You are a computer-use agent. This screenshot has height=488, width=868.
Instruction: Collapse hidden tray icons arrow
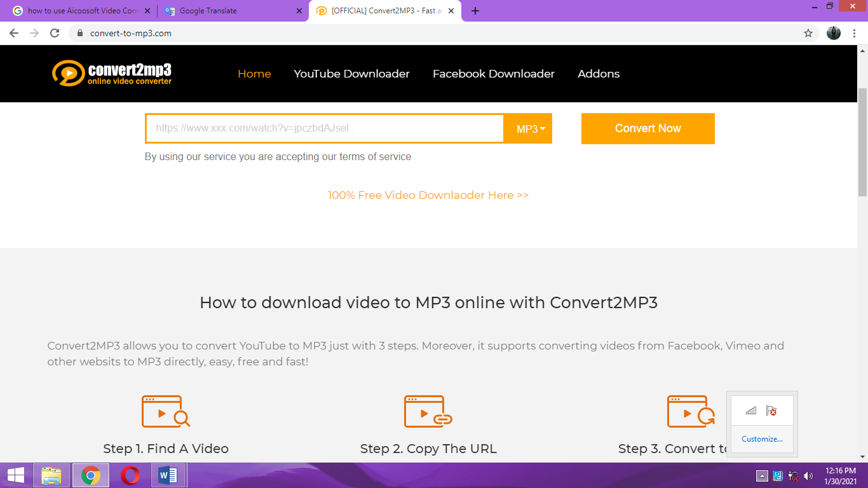[763, 476]
